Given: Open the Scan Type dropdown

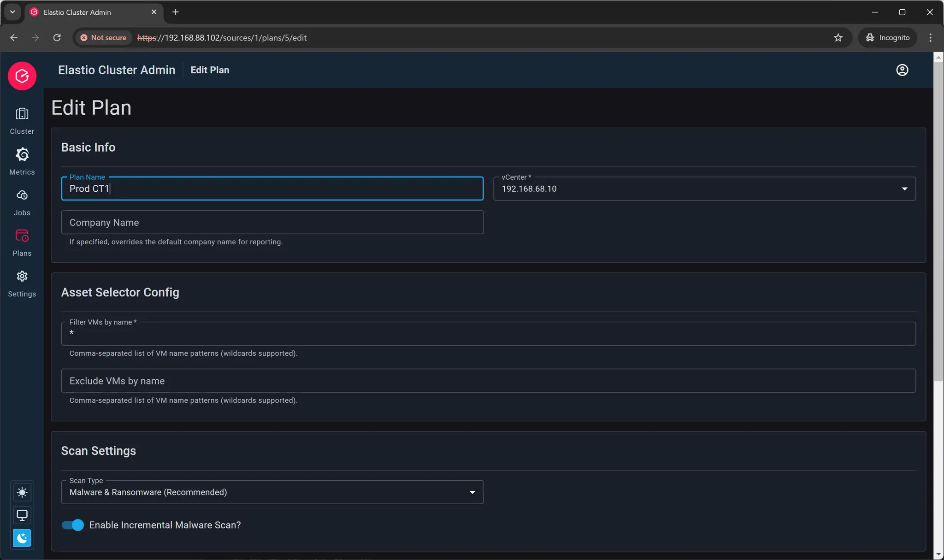Looking at the screenshot, I should pyautogui.click(x=272, y=492).
